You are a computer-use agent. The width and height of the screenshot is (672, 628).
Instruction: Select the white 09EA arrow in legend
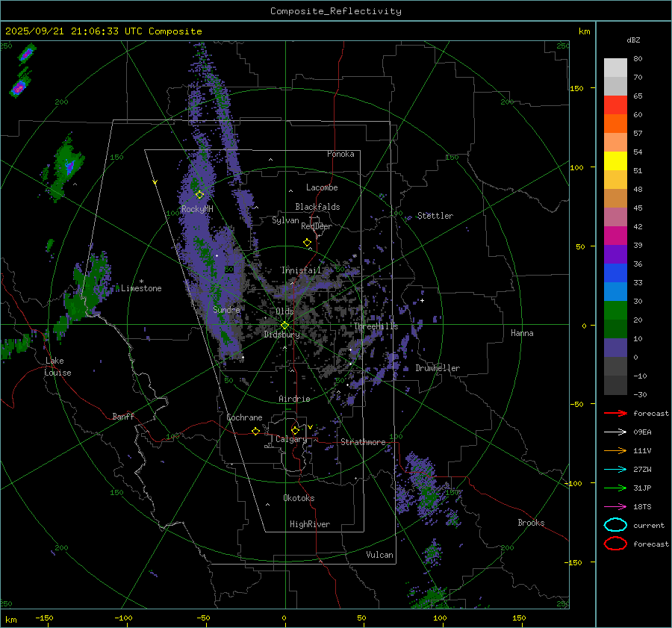pos(615,432)
